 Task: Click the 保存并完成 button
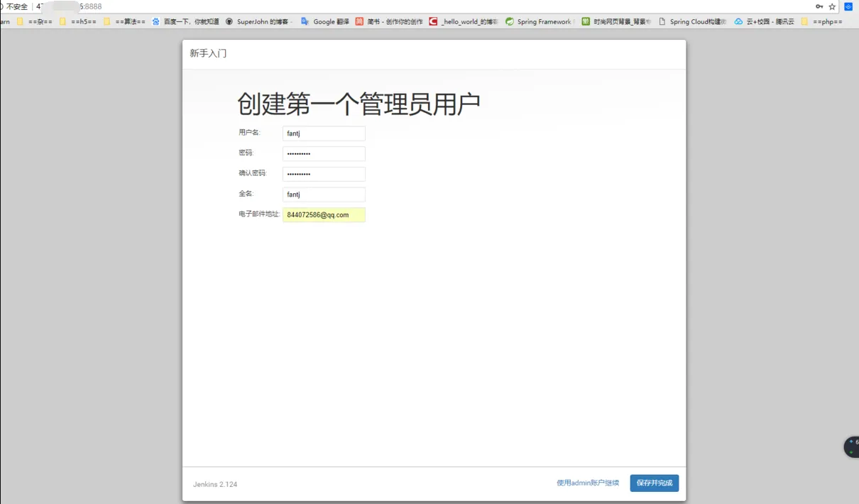(654, 483)
